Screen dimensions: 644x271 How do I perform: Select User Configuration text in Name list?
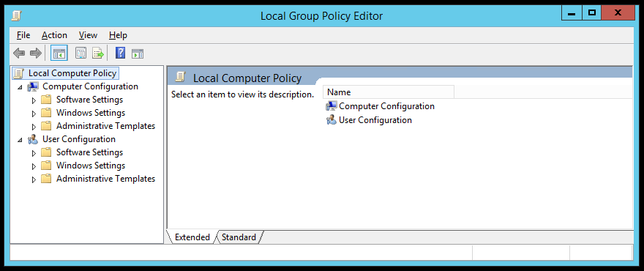(375, 120)
